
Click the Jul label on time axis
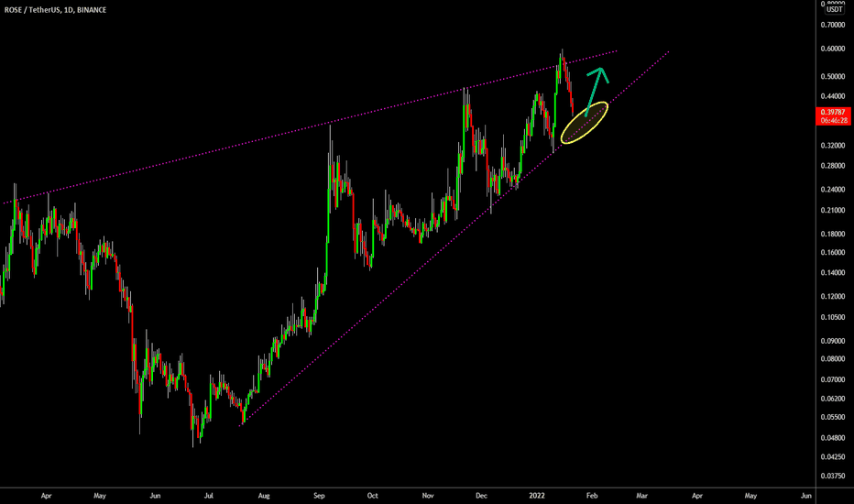(209, 496)
